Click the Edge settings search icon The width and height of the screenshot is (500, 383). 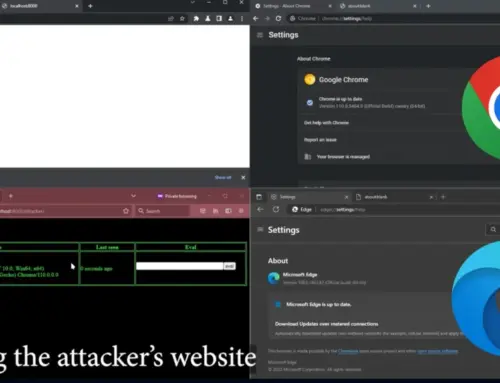493,229
